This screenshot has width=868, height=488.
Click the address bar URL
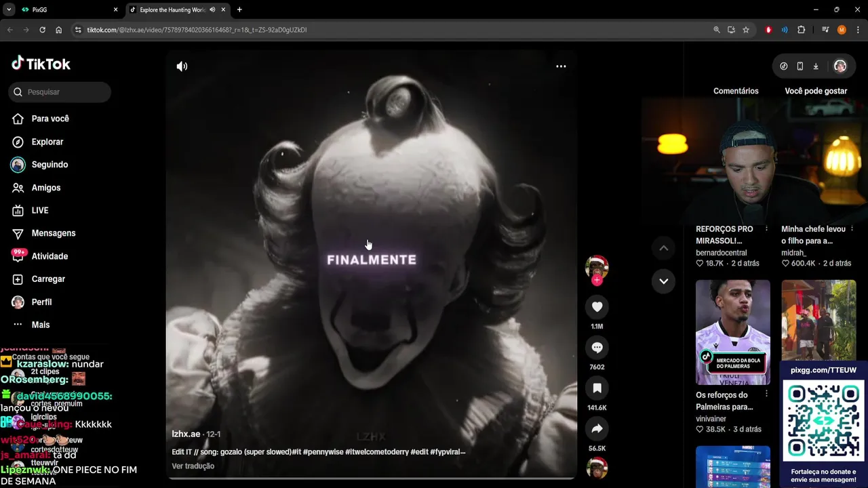197,30
